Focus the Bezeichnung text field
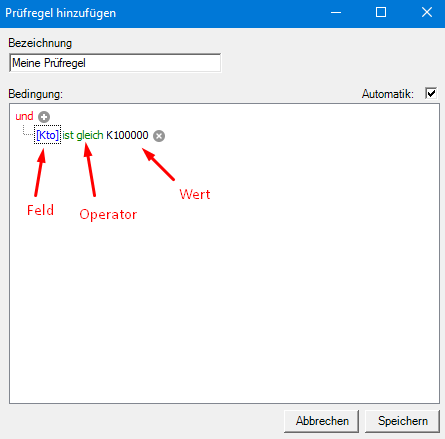Image resolution: width=445 pixels, height=439 pixels. [115, 63]
